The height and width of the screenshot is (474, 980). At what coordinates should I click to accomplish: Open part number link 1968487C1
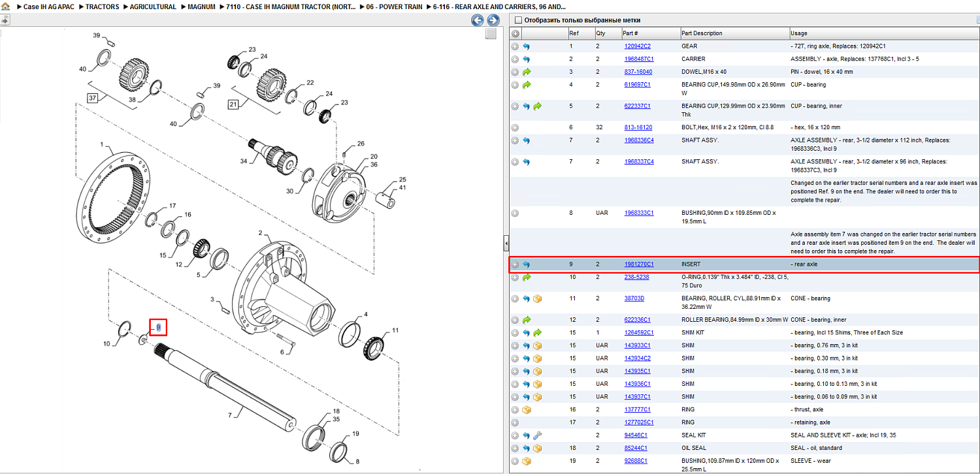click(639, 59)
